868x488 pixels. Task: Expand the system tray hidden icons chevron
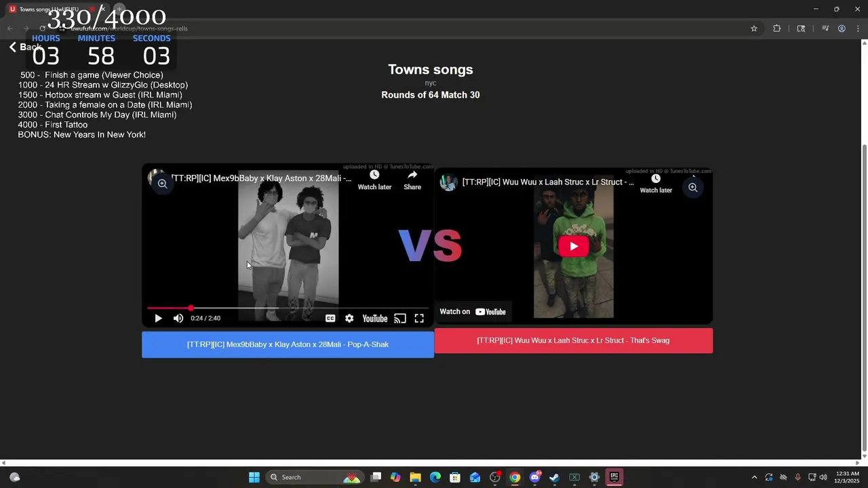click(754, 477)
